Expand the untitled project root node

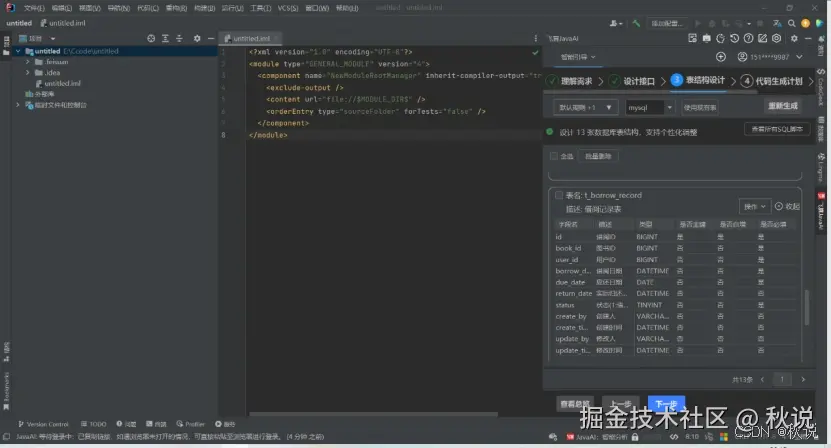19,51
